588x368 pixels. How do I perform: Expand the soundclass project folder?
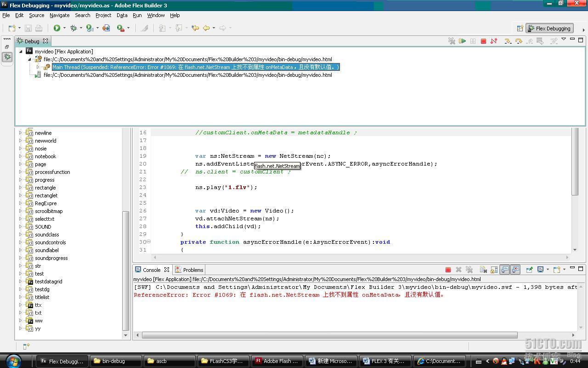[20, 235]
